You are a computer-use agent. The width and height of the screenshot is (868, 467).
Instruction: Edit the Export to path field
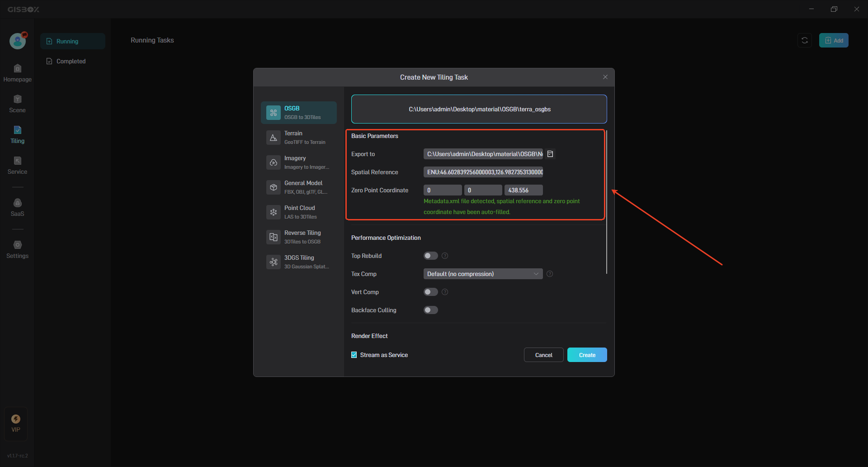483,154
